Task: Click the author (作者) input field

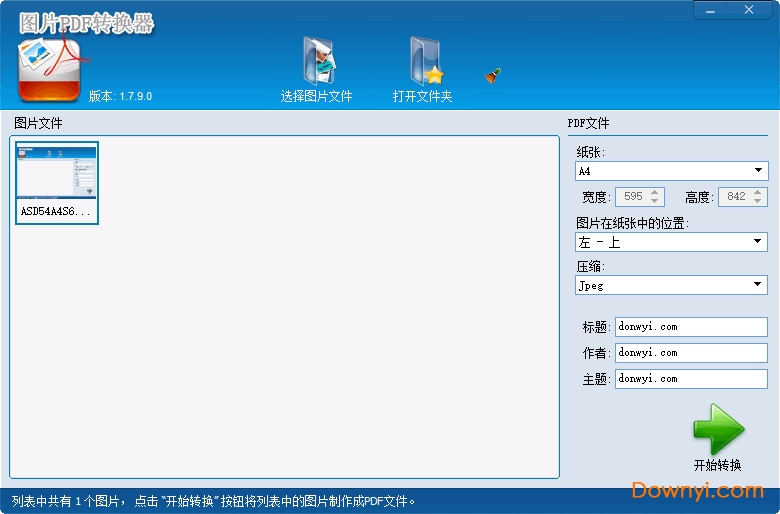Action: click(691, 353)
